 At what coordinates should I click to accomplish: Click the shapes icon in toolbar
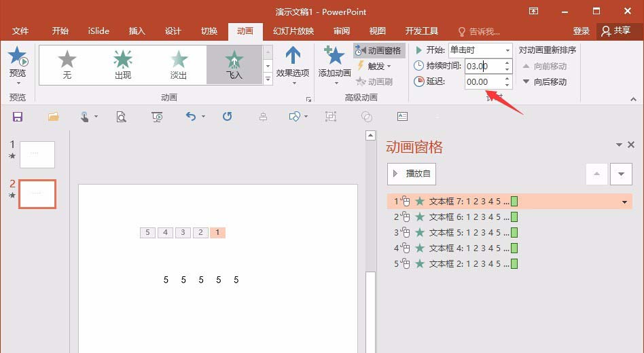click(x=294, y=117)
